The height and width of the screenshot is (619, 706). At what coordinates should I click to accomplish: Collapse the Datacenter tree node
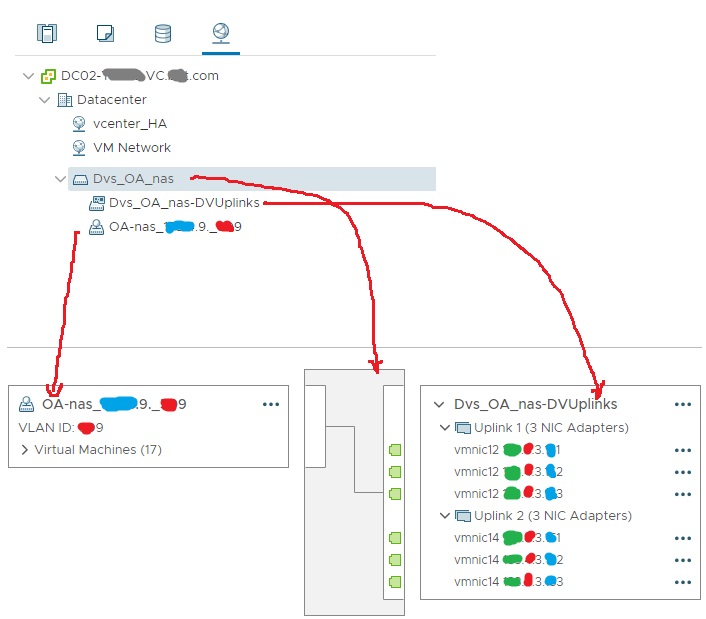point(44,100)
